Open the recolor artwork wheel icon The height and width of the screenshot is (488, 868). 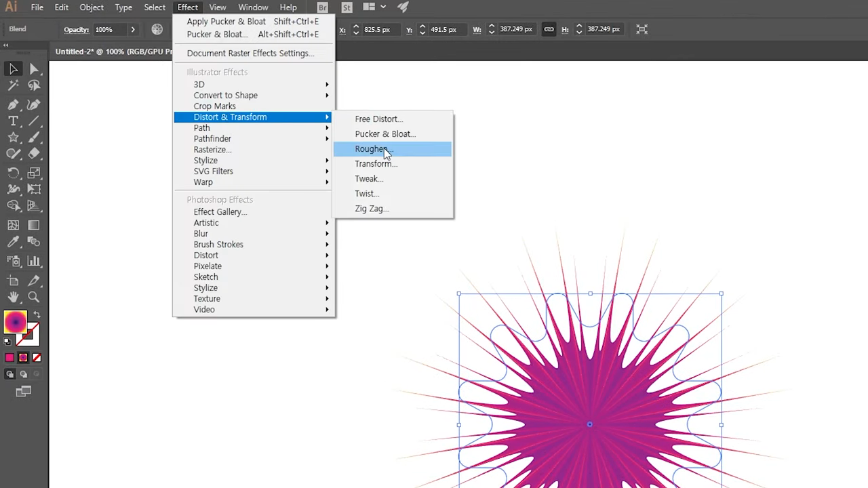click(x=157, y=29)
